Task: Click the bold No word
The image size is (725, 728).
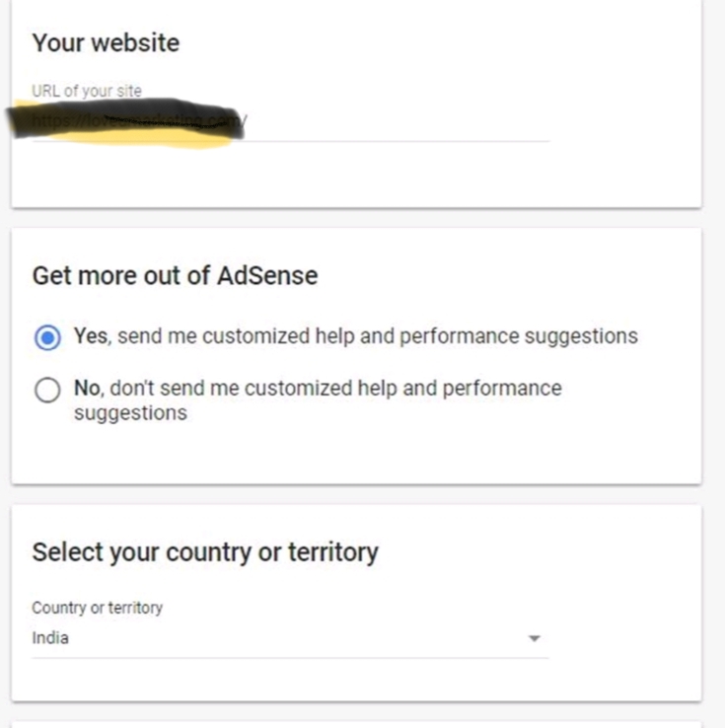Action: tap(87, 388)
